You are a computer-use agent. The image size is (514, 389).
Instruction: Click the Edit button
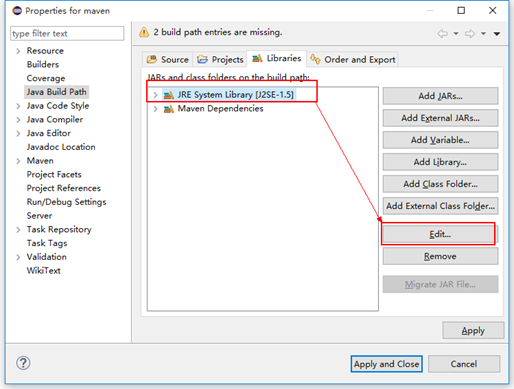(x=440, y=234)
